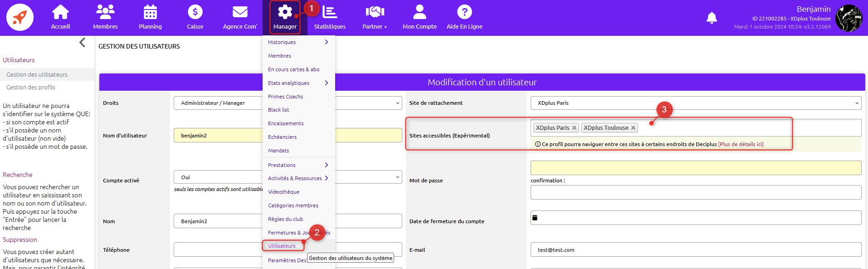Remove XDplus Paris tag from accessible sites

pyautogui.click(x=574, y=128)
